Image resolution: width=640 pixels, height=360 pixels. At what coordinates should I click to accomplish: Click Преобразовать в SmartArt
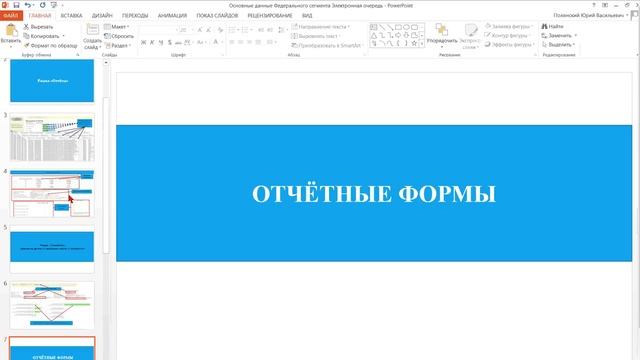click(327, 45)
